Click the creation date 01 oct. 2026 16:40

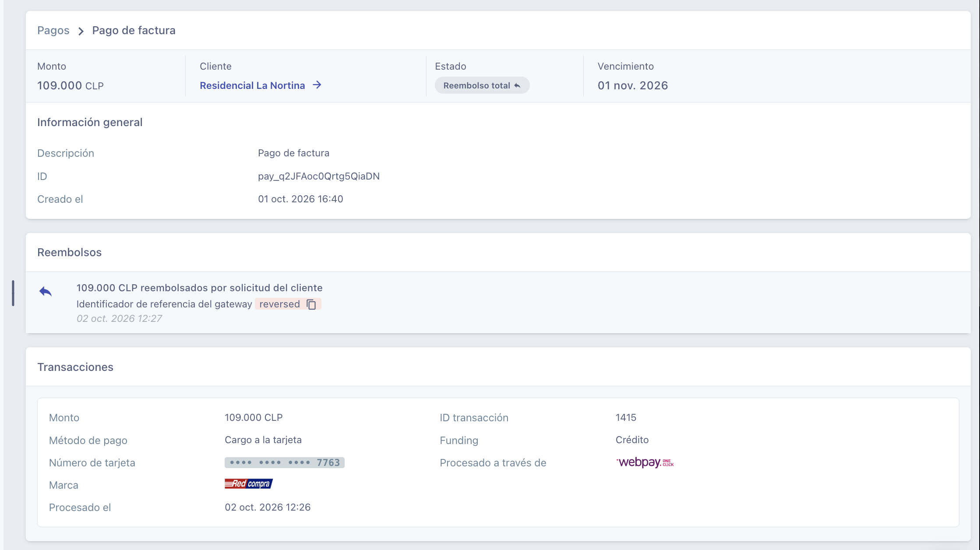click(x=300, y=199)
